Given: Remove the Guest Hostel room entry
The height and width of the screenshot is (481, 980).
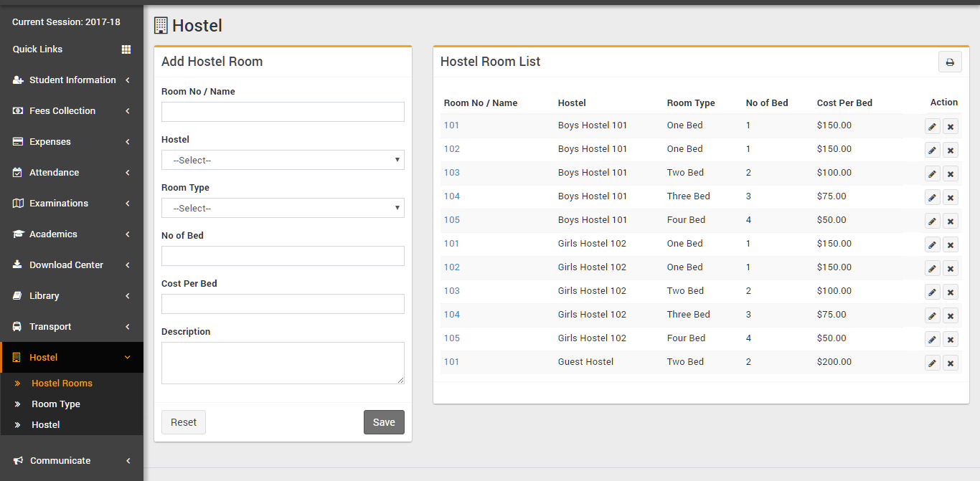Looking at the screenshot, I should pyautogui.click(x=951, y=363).
